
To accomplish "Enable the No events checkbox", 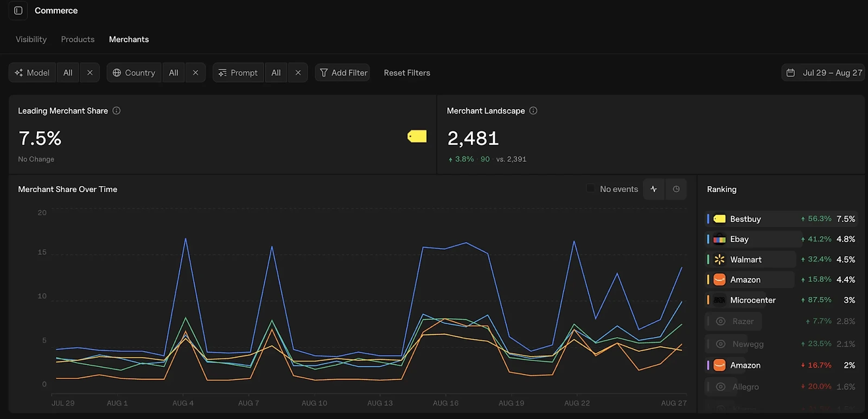I will [590, 188].
